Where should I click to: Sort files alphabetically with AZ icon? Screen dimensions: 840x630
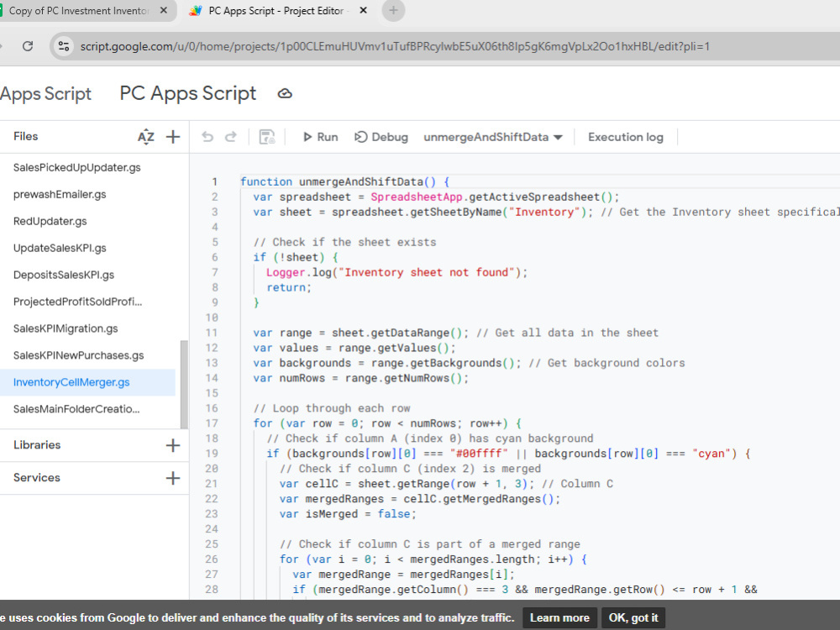point(145,137)
